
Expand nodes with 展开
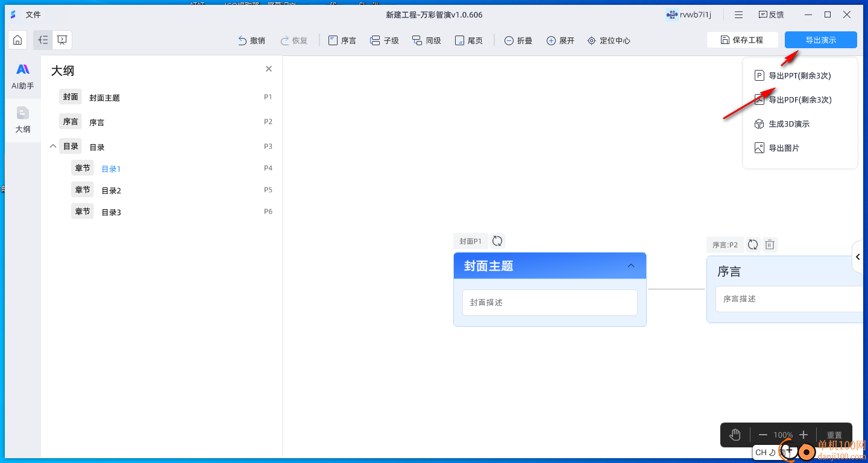point(561,40)
